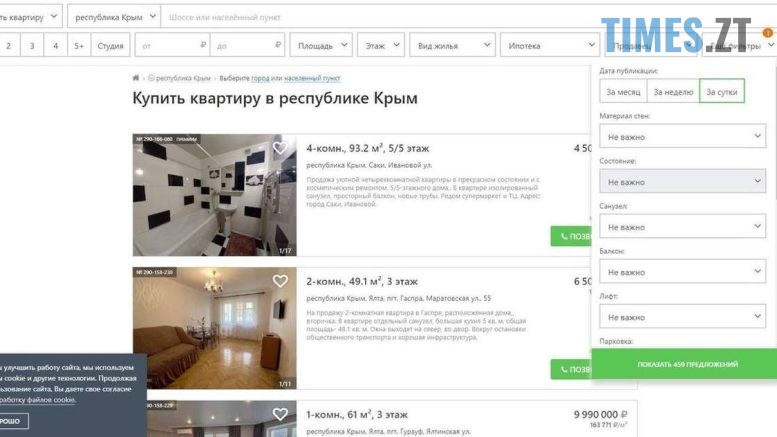The image size is (777, 437).
Task: Click the phone call button on the second listing
Action: pyautogui.click(x=571, y=369)
